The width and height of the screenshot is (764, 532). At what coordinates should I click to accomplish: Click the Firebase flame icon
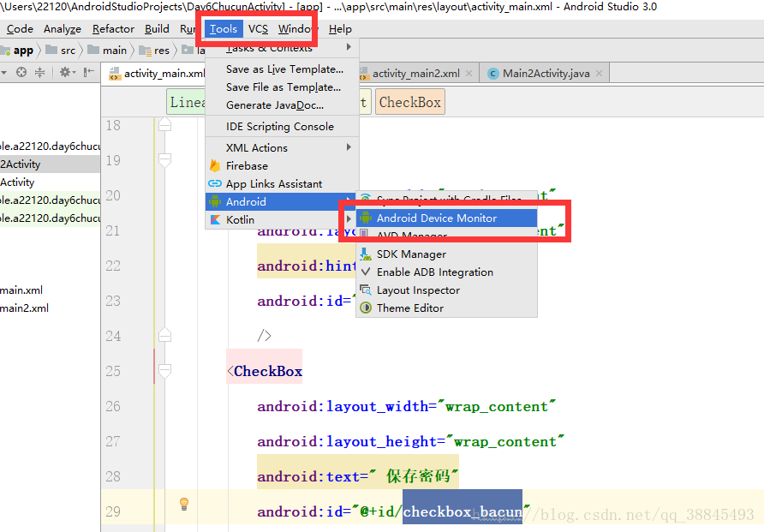pos(215,165)
